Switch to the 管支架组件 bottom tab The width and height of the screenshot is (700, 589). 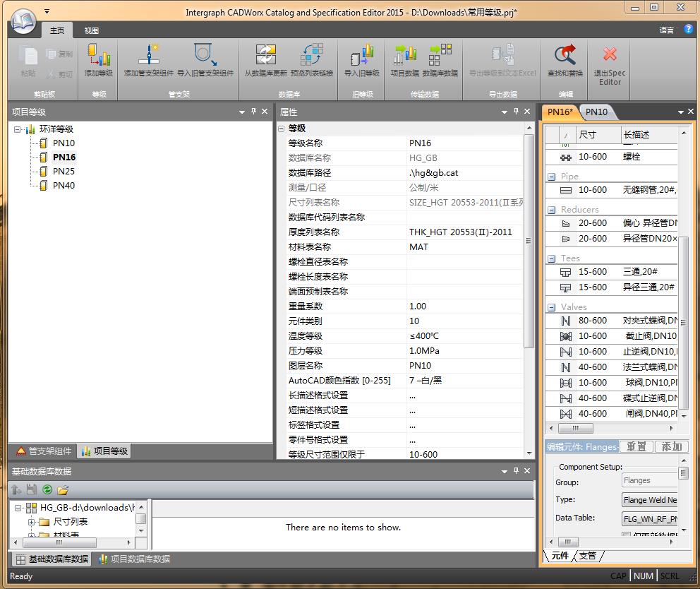coord(44,451)
